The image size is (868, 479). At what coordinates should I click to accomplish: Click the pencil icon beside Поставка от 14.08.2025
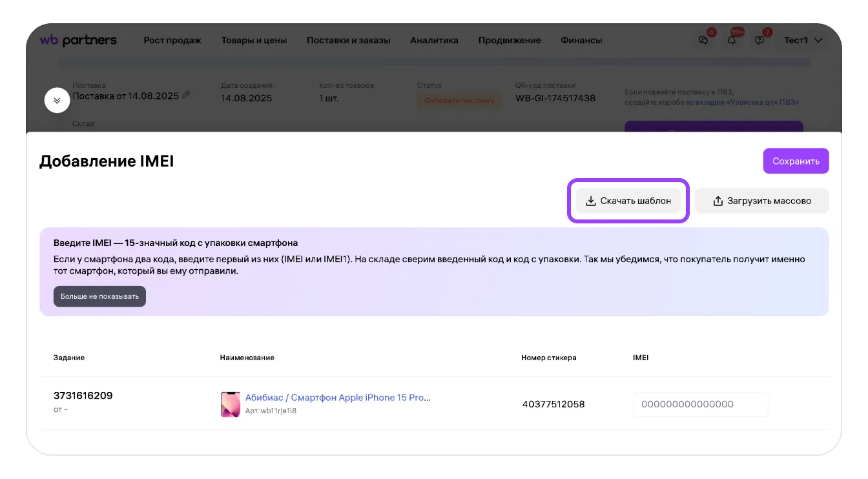(x=187, y=95)
